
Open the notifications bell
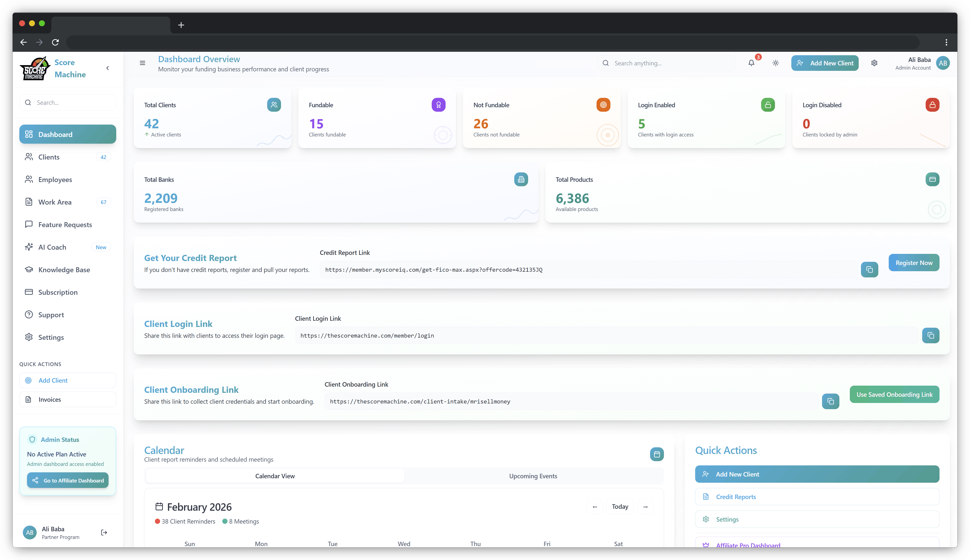point(751,63)
